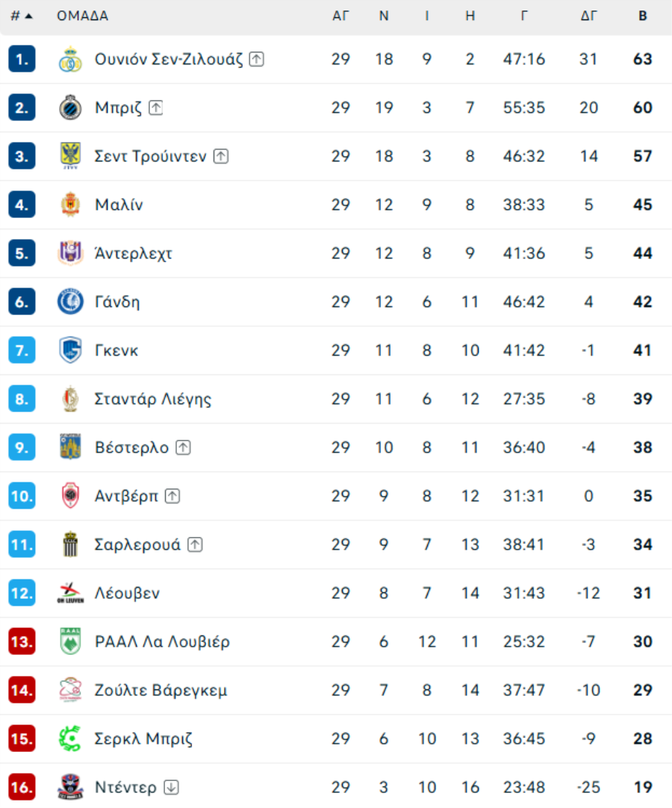The height and width of the screenshot is (808, 672).
Task: Sort standings by the ΔΓ column header
Action: pyautogui.click(x=588, y=16)
